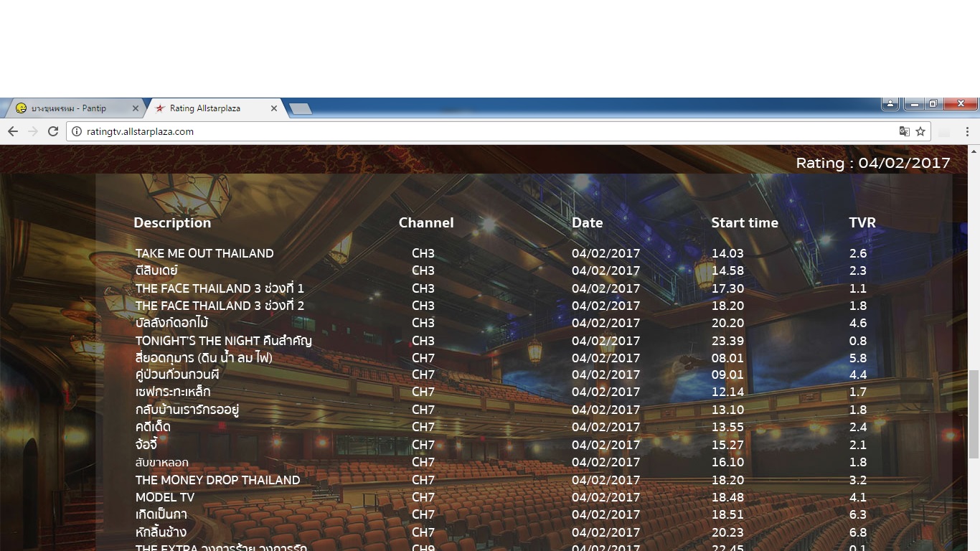The height and width of the screenshot is (551, 980).
Task: Click CH7 channel in MODEL TV row
Action: [x=423, y=497]
